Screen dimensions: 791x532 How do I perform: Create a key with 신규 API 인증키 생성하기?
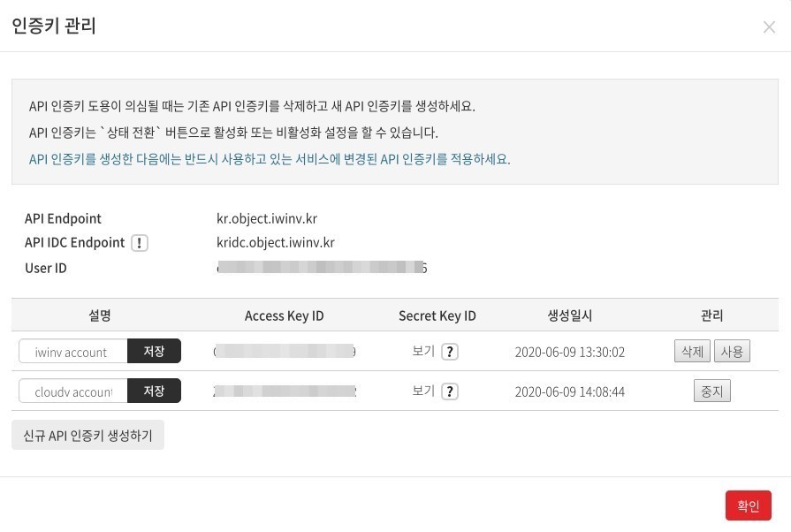(87, 435)
